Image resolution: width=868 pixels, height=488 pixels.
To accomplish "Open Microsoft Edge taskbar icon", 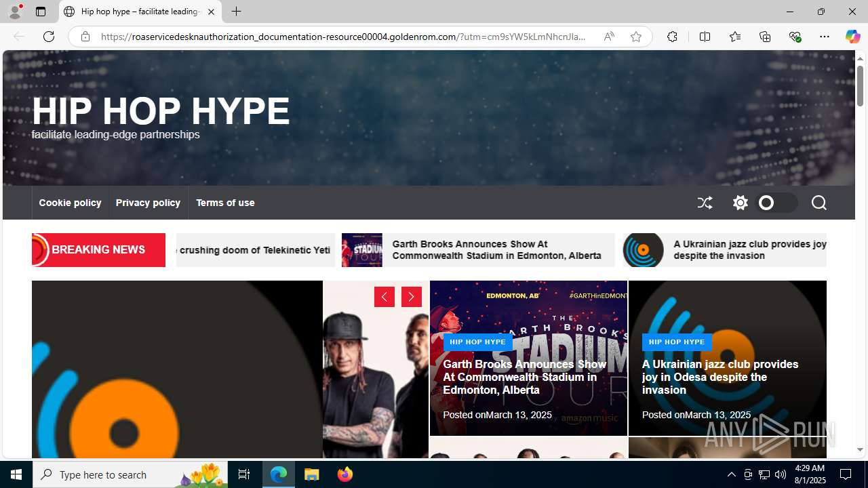I will pos(279,474).
